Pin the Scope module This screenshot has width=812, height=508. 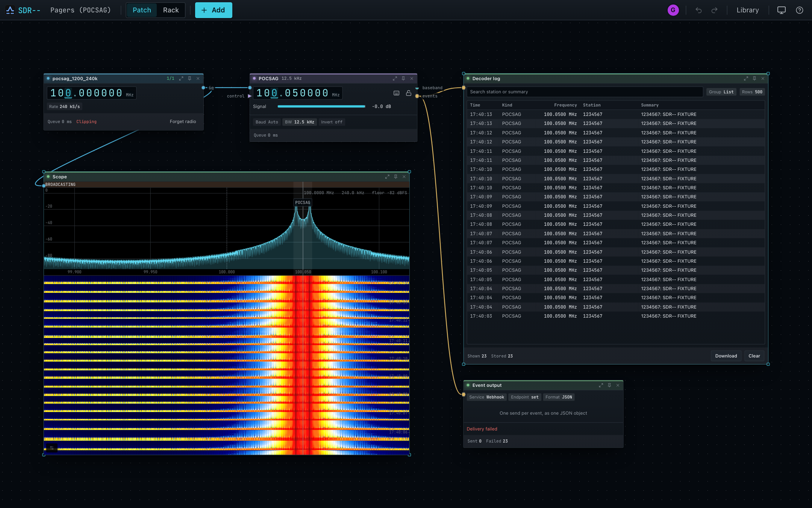(396, 177)
